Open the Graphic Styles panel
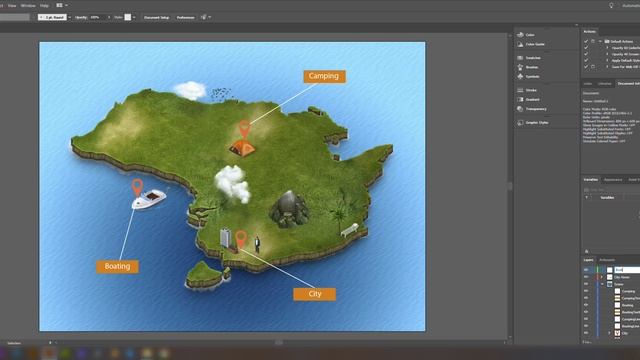 (533, 122)
